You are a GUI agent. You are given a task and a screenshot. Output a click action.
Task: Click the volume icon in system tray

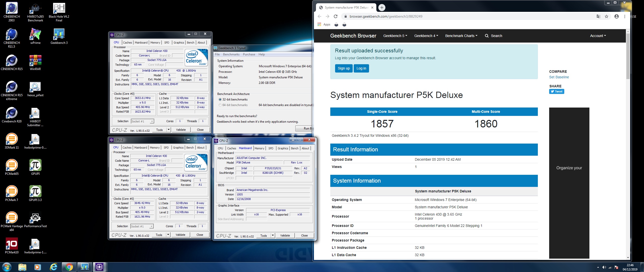pos(604,267)
